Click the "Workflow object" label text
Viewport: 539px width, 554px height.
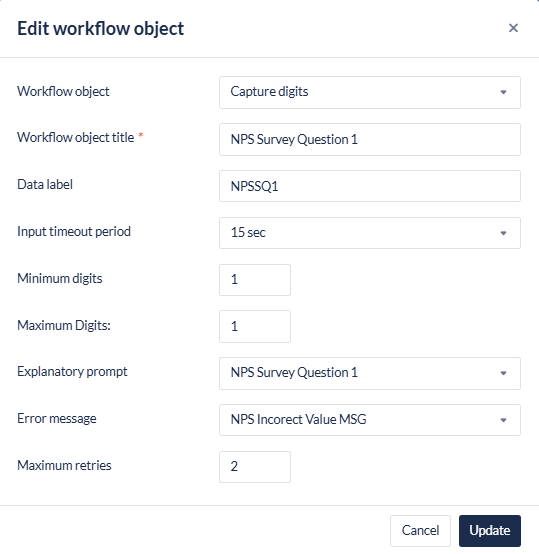click(63, 91)
